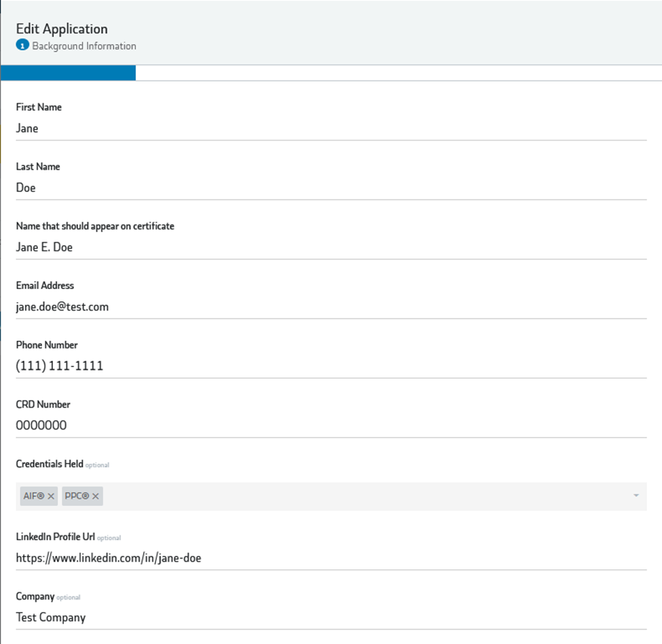Focus the Phone Number input
This screenshot has height=644, width=662.
pyautogui.click(x=331, y=366)
